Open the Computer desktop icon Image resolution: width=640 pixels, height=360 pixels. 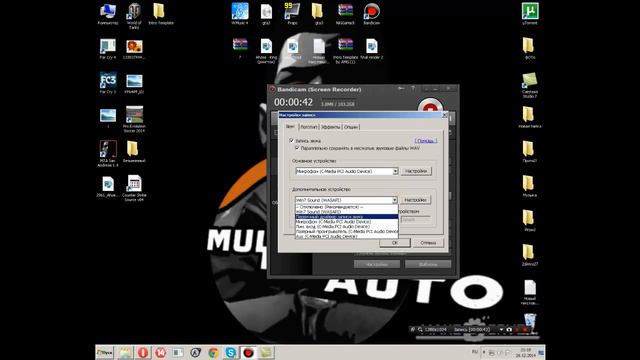(108, 14)
